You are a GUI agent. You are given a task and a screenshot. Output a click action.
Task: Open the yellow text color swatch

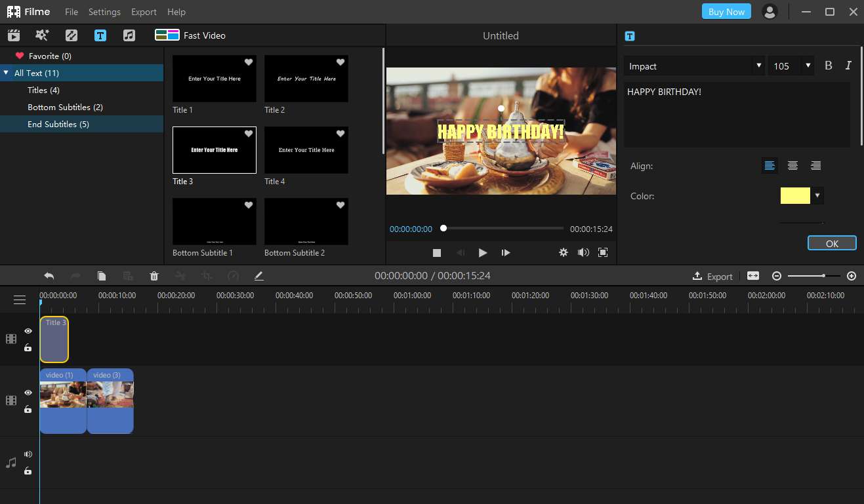(x=796, y=195)
